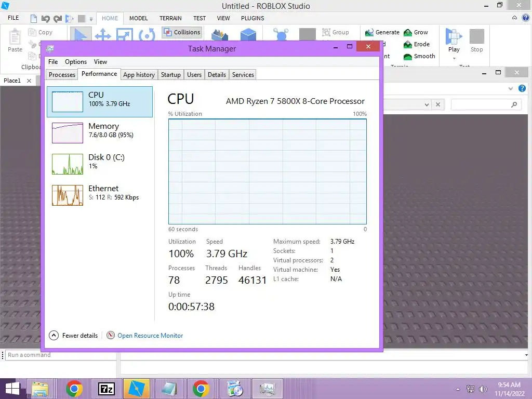The image size is (532, 399).
Task: Open Task Manager's Options menu
Action: click(76, 62)
